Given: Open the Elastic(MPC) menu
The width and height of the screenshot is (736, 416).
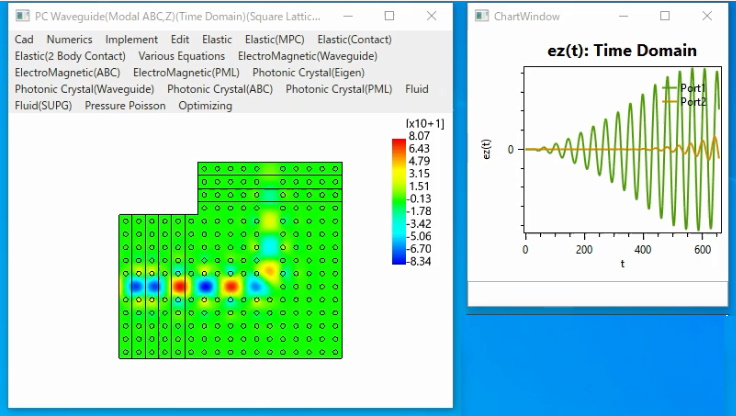Looking at the screenshot, I should [x=275, y=39].
